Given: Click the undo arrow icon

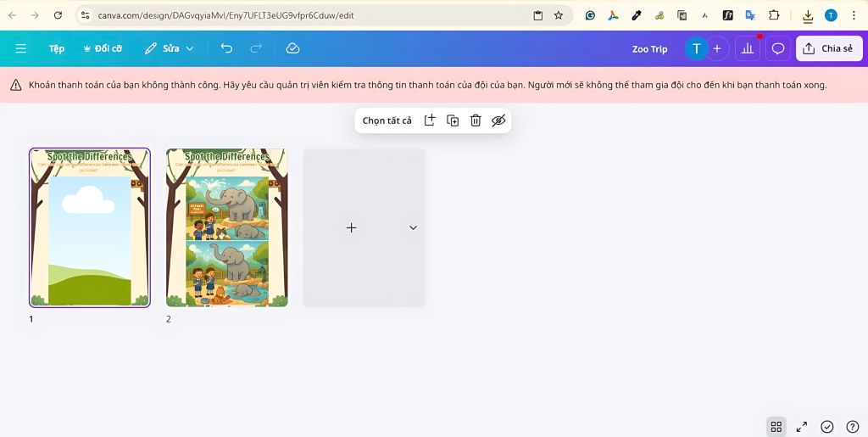Looking at the screenshot, I should (226, 48).
